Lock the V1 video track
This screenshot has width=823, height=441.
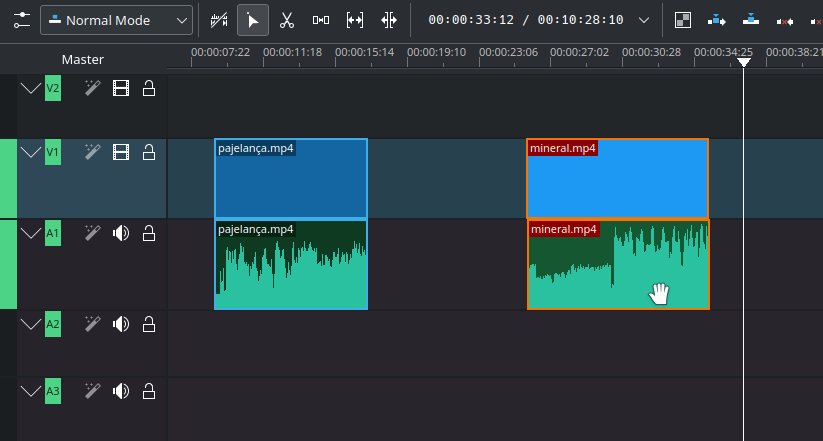pyautogui.click(x=149, y=152)
